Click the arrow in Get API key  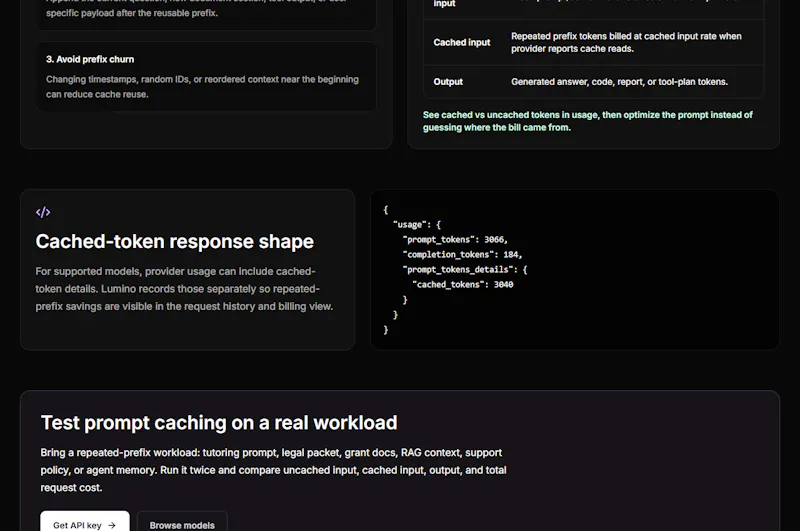click(112, 525)
